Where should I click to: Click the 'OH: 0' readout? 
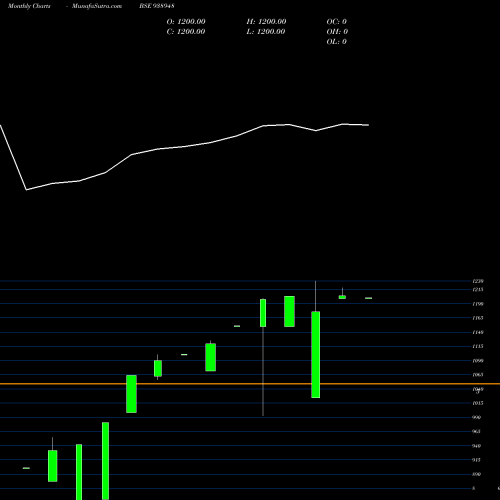click(x=337, y=32)
